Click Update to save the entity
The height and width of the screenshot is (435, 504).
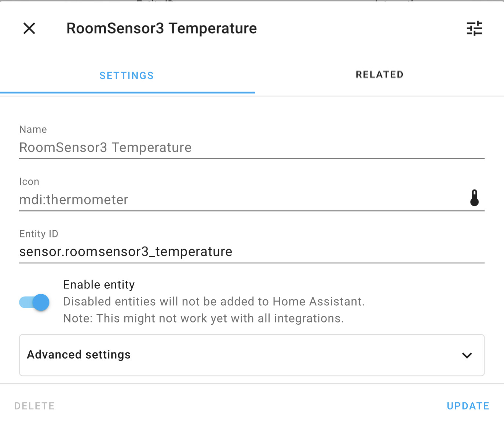468,406
